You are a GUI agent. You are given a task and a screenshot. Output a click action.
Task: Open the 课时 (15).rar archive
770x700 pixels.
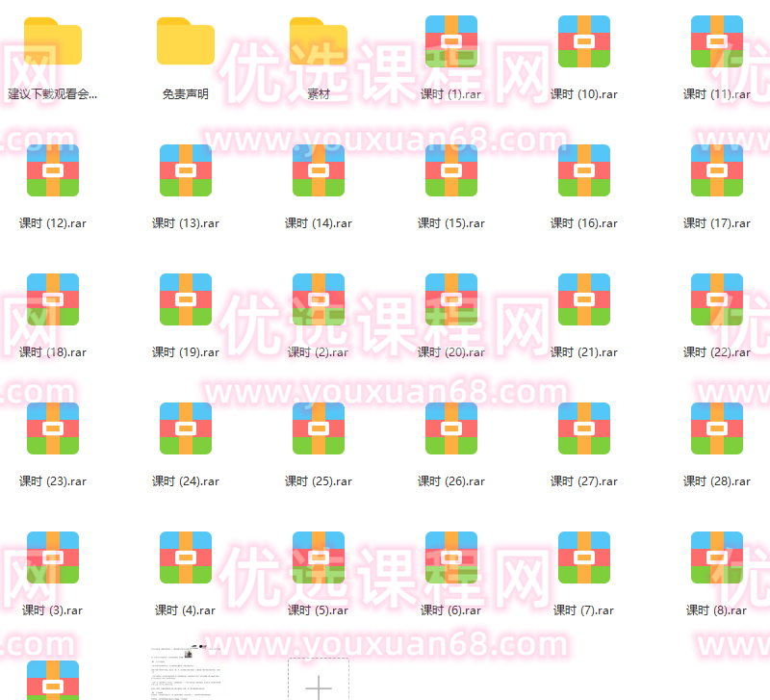click(x=451, y=171)
